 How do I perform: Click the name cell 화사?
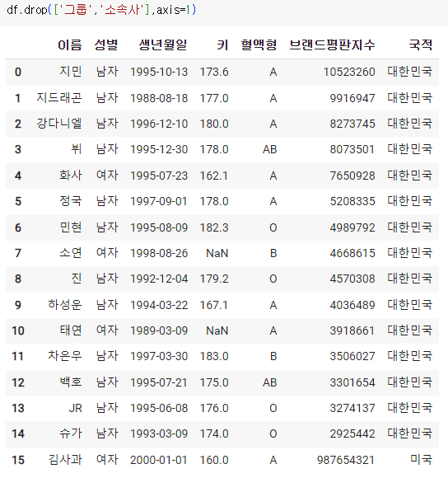pos(71,176)
